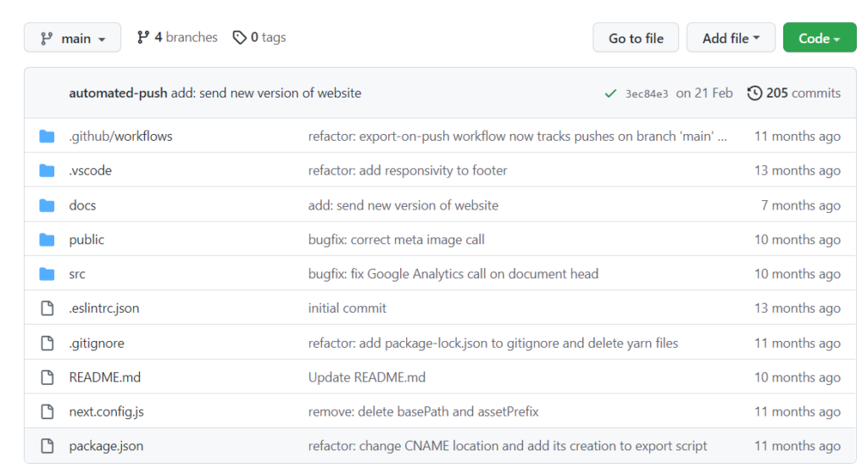Click the green commit status checkmark
The height and width of the screenshot is (469, 868).
coord(610,93)
